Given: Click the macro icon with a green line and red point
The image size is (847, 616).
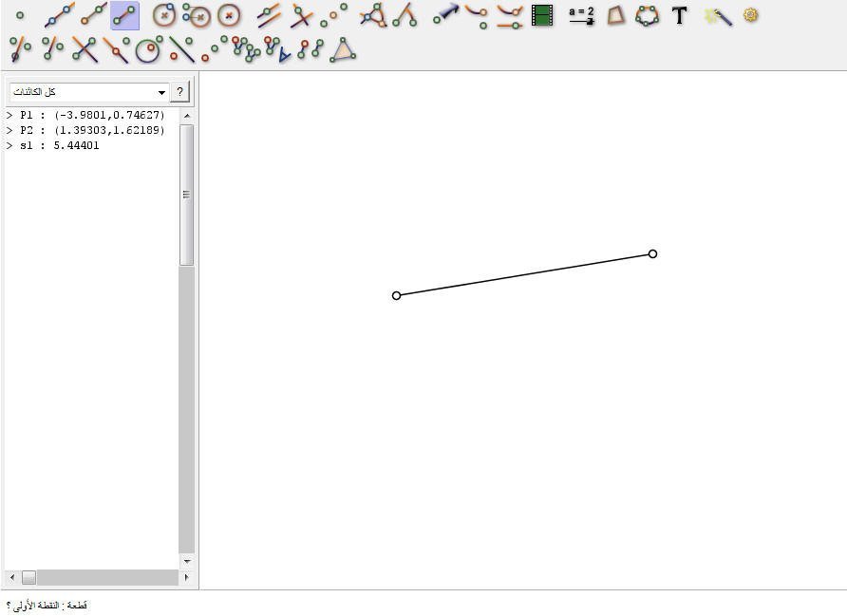Looking at the screenshot, I should tap(182, 49).
